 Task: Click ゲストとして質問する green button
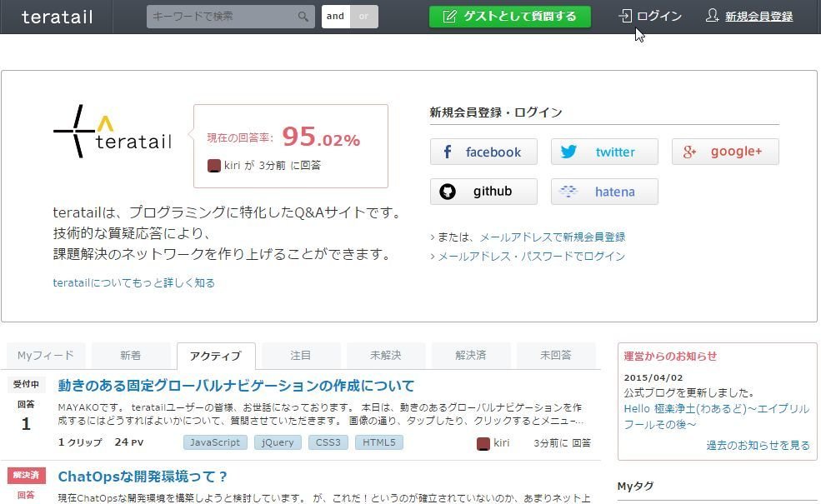[510, 17]
